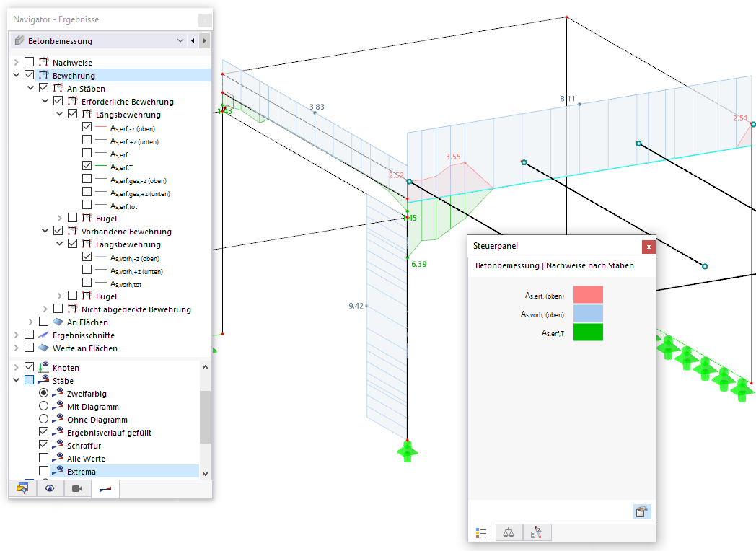Select the As,vorh,+z (unten) row

click(x=136, y=271)
